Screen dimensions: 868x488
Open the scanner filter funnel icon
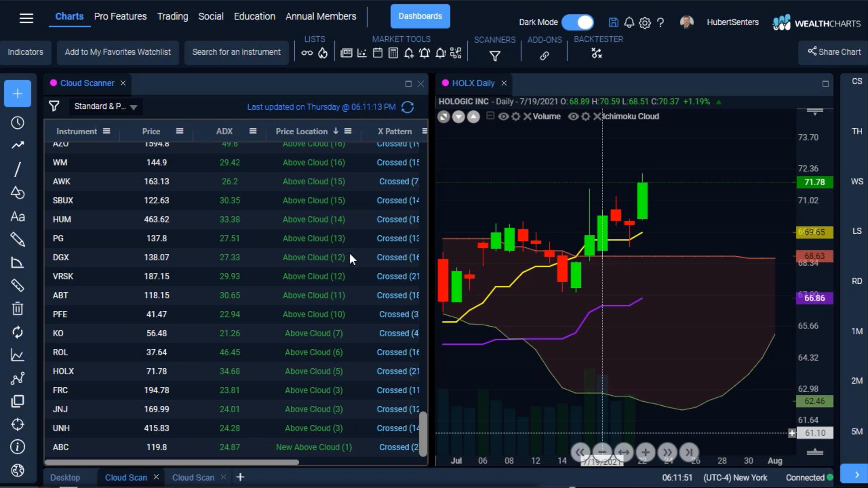pyautogui.click(x=54, y=106)
